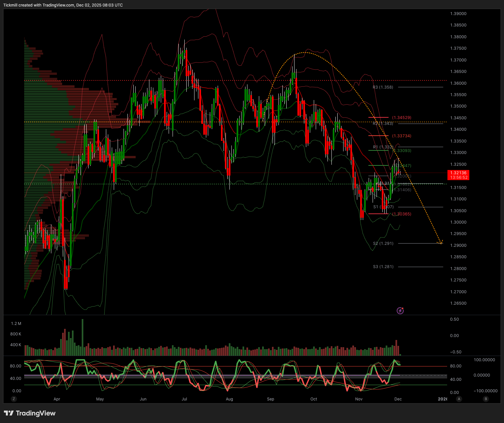The height and width of the screenshot is (423, 504).
Task: Select the S3 (1.281) pivot label
Action: point(383,267)
